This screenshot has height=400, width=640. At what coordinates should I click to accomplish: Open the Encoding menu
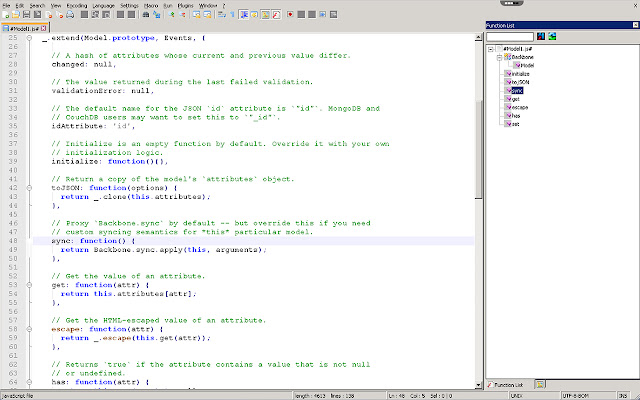coord(77,5)
